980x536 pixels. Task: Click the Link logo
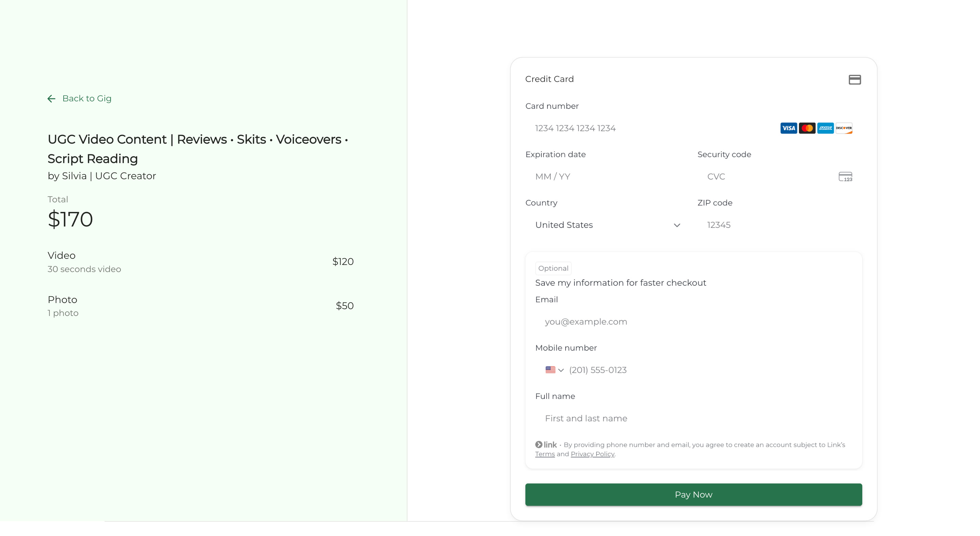coord(545,445)
